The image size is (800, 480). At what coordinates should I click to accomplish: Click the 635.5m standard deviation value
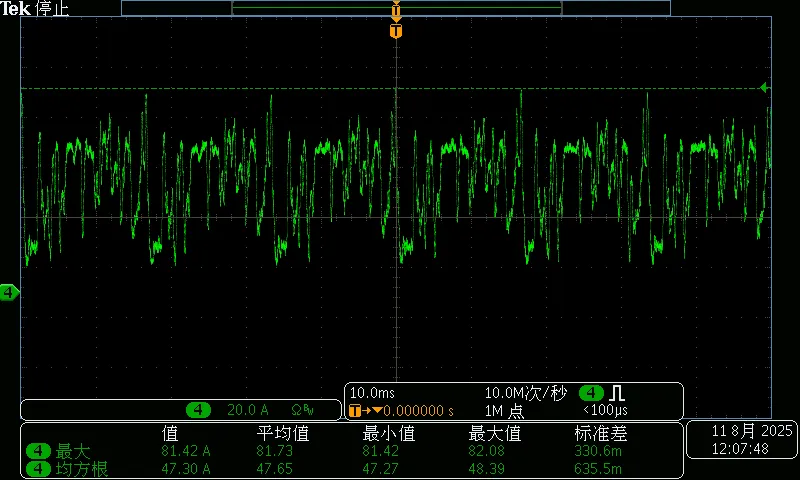[x=598, y=468]
